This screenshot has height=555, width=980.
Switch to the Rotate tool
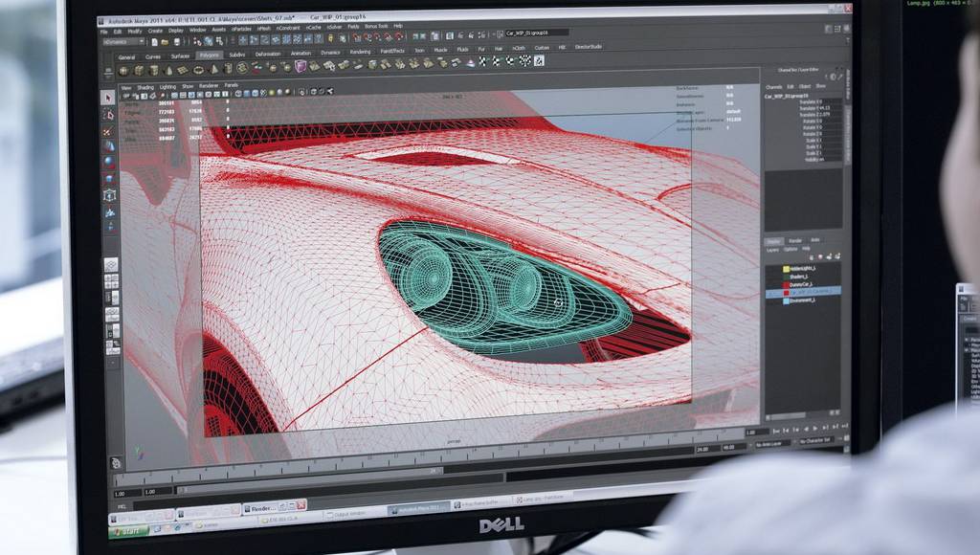click(x=109, y=163)
